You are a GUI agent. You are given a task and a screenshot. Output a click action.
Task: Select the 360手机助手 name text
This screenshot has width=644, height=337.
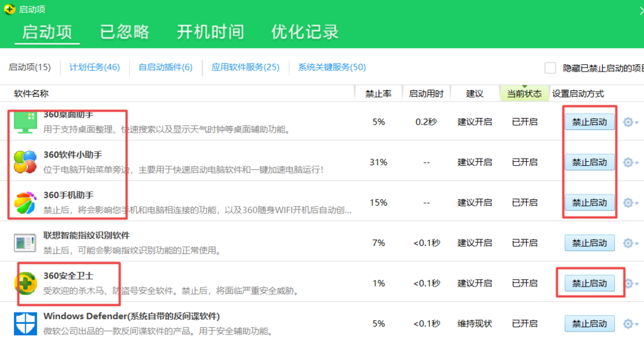tap(69, 195)
